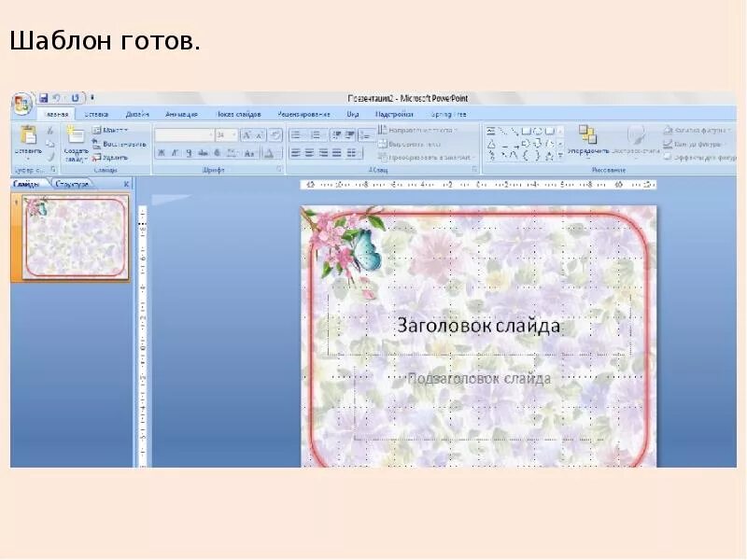
Task: Open the Упорядочить arrange menu
Action: coord(588,140)
